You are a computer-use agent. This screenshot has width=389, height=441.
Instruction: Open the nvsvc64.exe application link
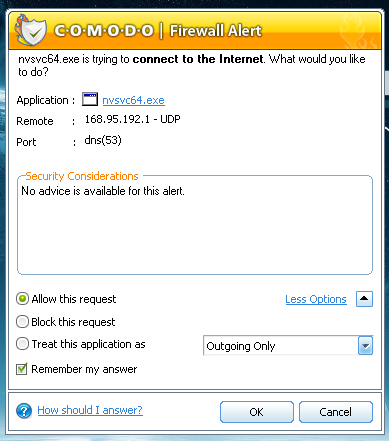(133, 100)
